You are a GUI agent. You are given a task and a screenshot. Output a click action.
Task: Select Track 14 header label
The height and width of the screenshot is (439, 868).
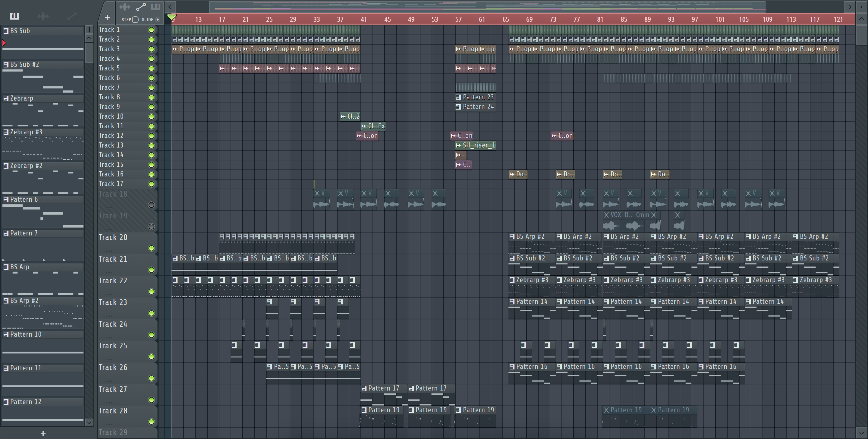point(111,155)
